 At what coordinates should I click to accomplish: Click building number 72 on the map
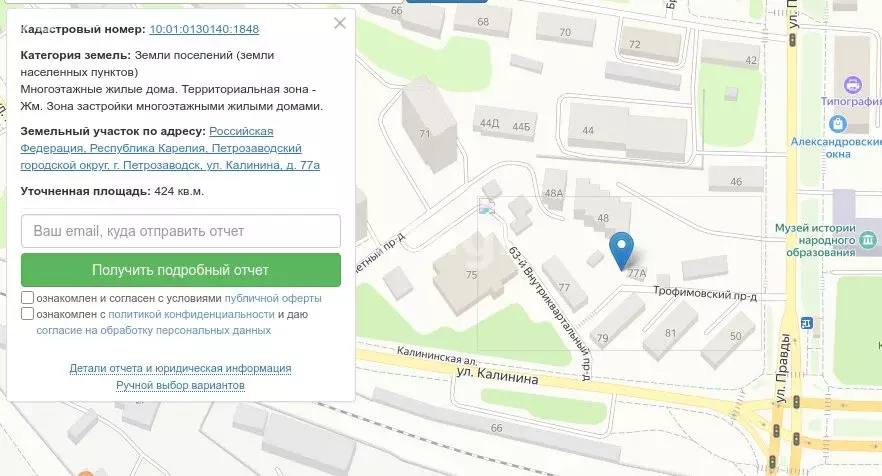[634, 44]
